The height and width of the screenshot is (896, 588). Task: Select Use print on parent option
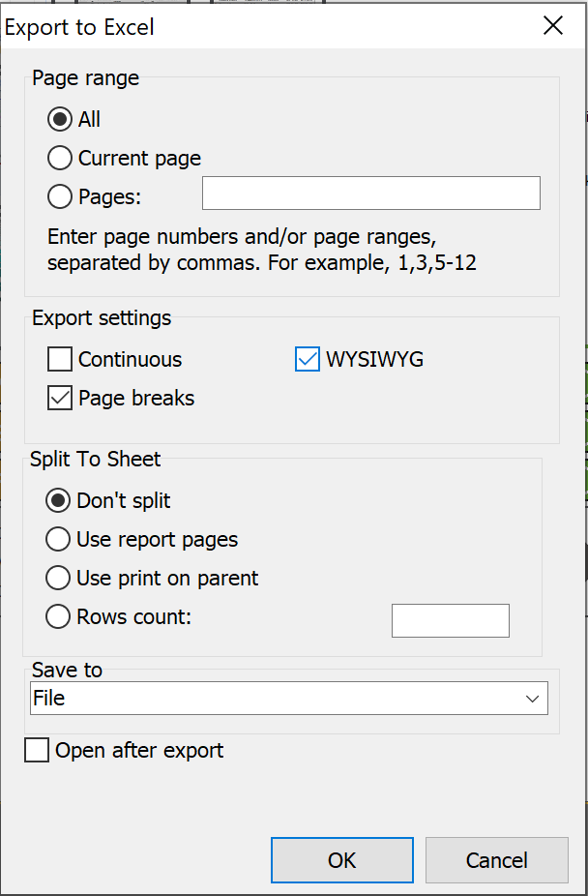[58, 579]
